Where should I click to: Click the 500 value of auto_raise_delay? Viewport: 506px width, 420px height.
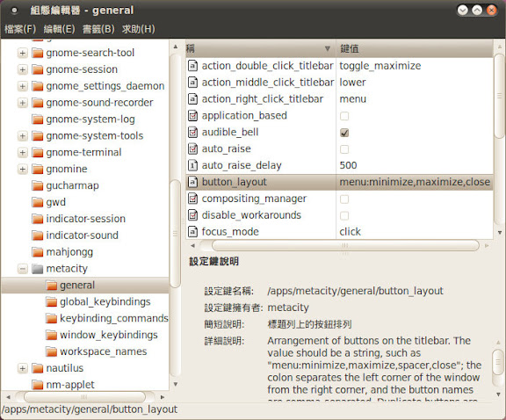[x=348, y=165]
